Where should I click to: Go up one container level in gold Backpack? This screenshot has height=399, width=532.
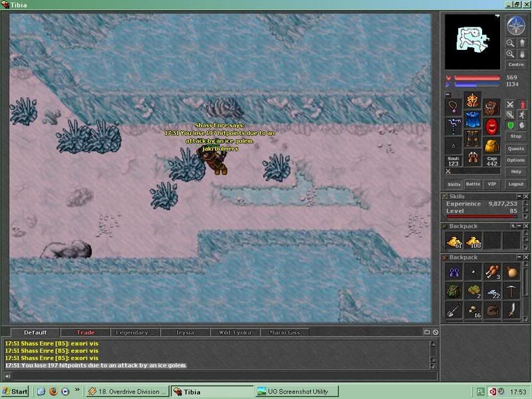[x=513, y=226]
